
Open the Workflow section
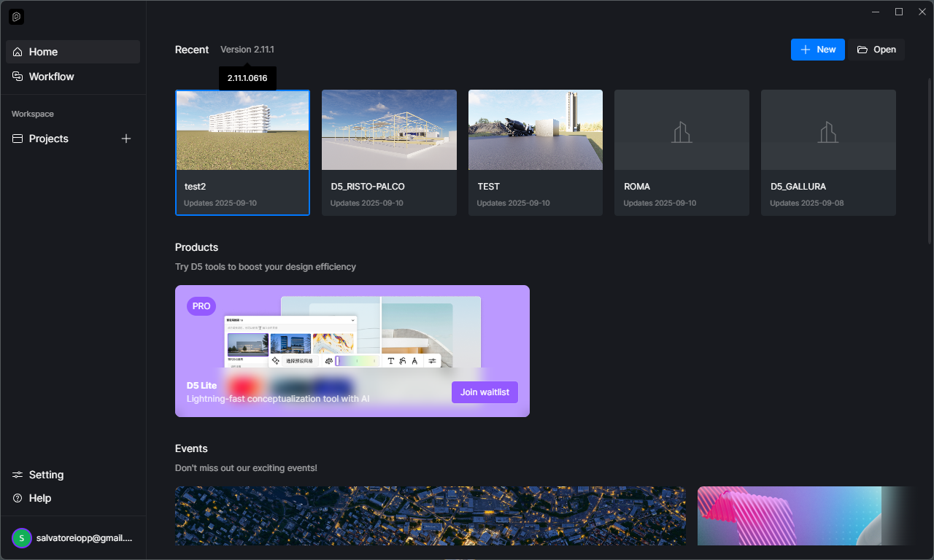point(51,77)
